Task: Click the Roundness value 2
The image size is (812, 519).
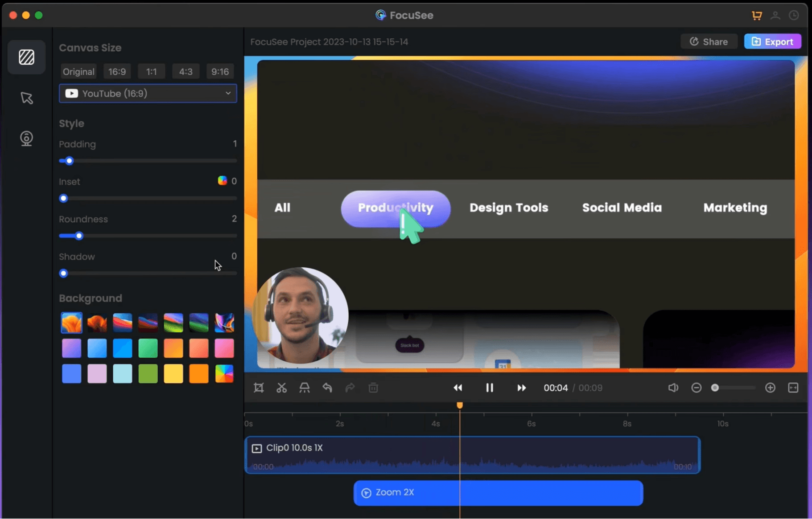Action: point(234,219)
